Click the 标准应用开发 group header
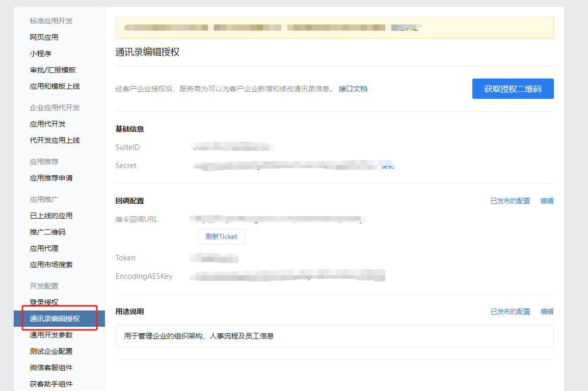Viewport: 588px width, 391px height. 51,21
